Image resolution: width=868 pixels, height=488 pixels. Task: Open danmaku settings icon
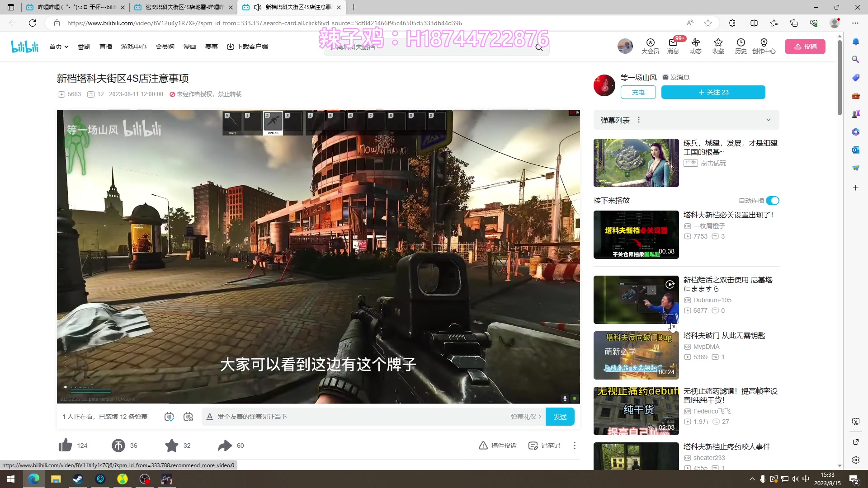point(188,417)
